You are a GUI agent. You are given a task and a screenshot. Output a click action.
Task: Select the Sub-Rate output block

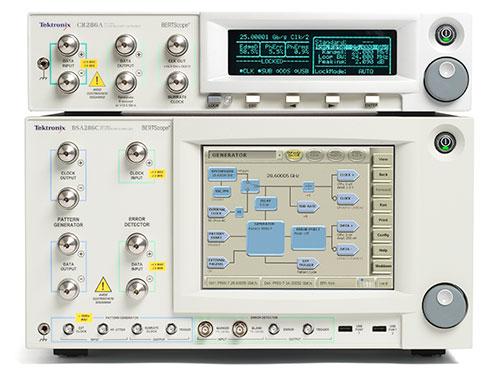(x=308, y=207)
